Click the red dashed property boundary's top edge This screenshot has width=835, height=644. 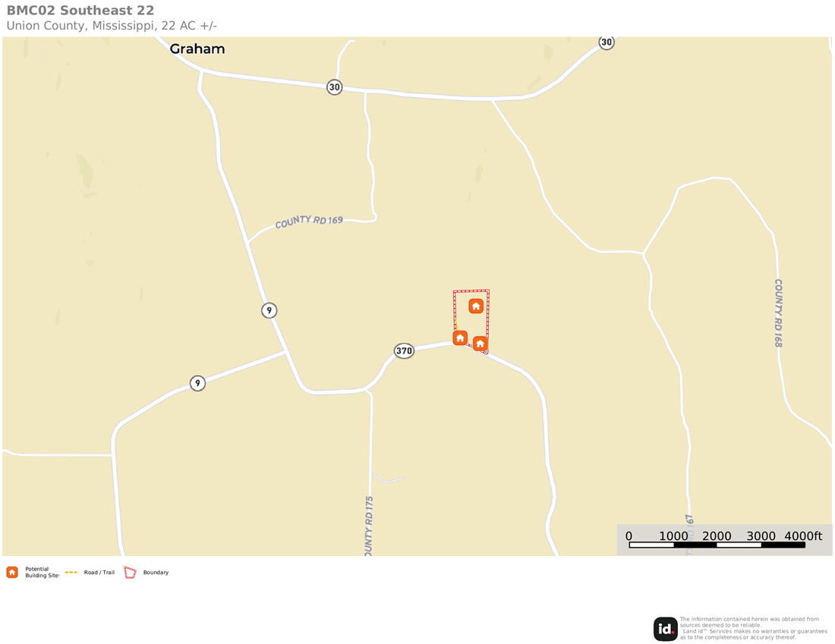click(x=471, y=291)
